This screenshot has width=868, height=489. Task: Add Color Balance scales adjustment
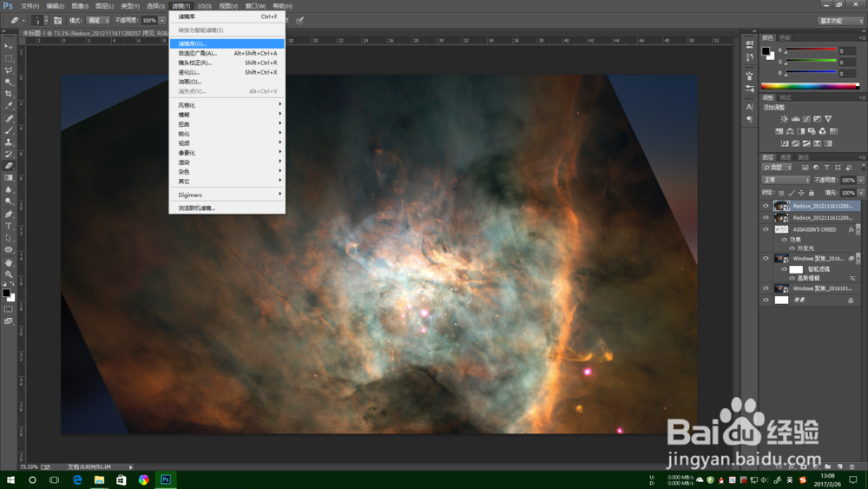(x=790, y=131)
